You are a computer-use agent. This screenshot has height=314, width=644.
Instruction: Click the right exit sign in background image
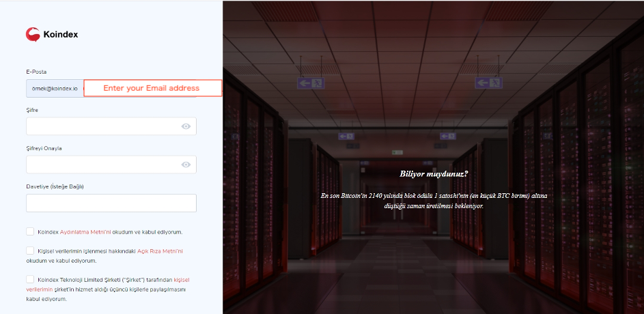coord(488,83)
